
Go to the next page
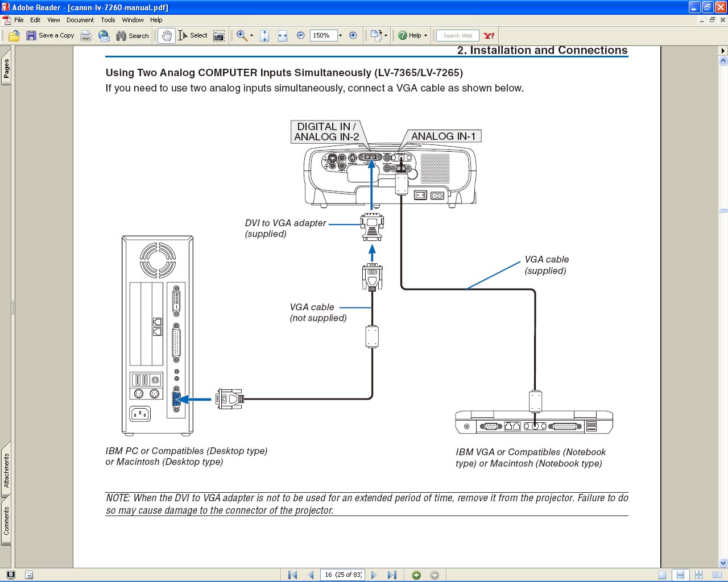(374, 575)
